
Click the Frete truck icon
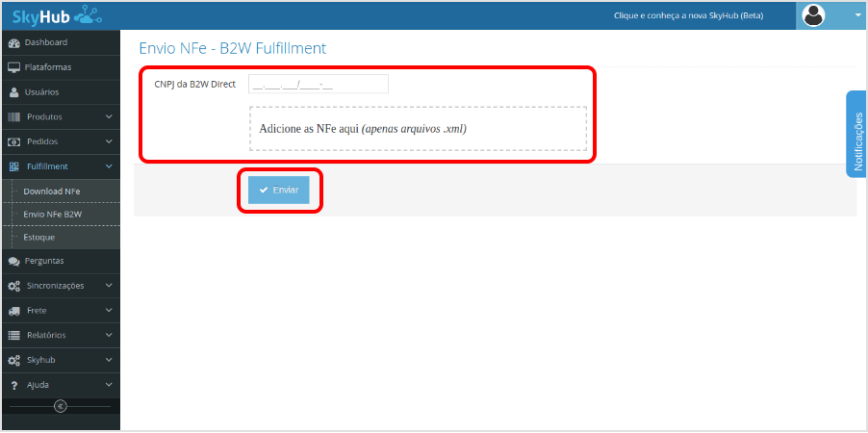click(x=14, y=311)
